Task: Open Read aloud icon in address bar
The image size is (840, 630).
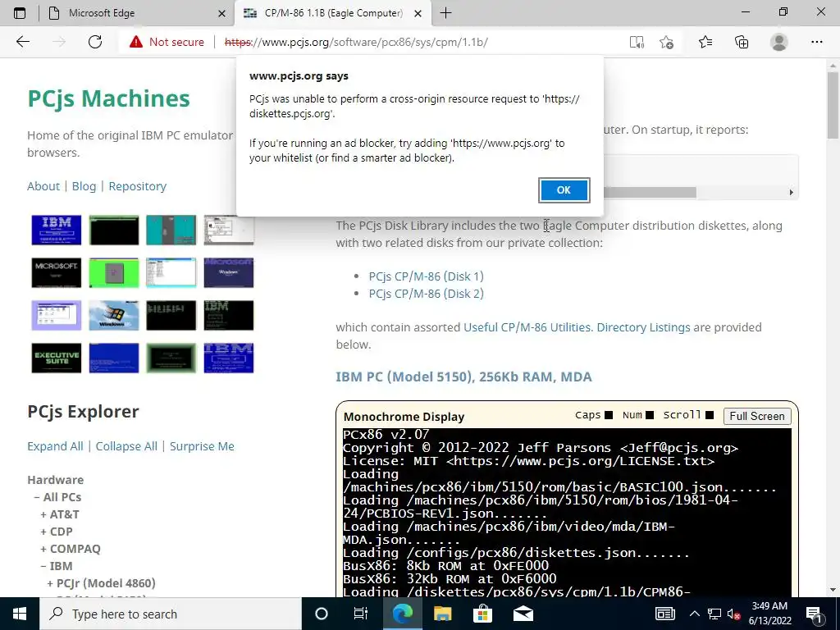Action: 637,42
